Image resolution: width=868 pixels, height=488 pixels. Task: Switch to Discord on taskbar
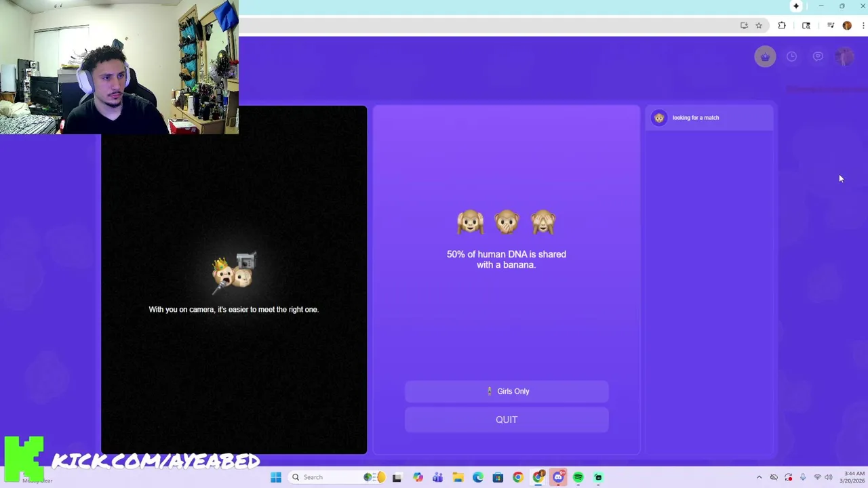tap(558, 477)
